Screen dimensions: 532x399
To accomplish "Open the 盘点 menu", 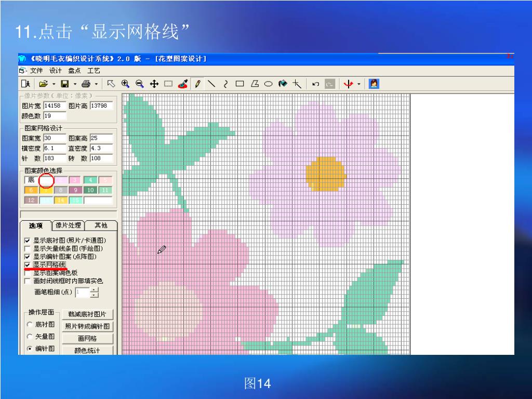I will pos(74,71).
